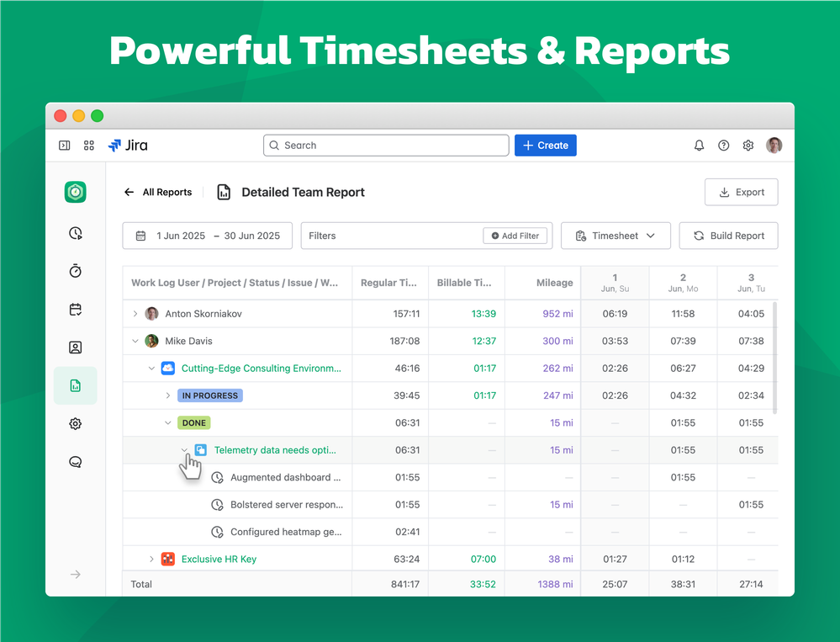Viewport: 840px width, 642px height.
Task: Open the notifications bell
Action: 699,146
